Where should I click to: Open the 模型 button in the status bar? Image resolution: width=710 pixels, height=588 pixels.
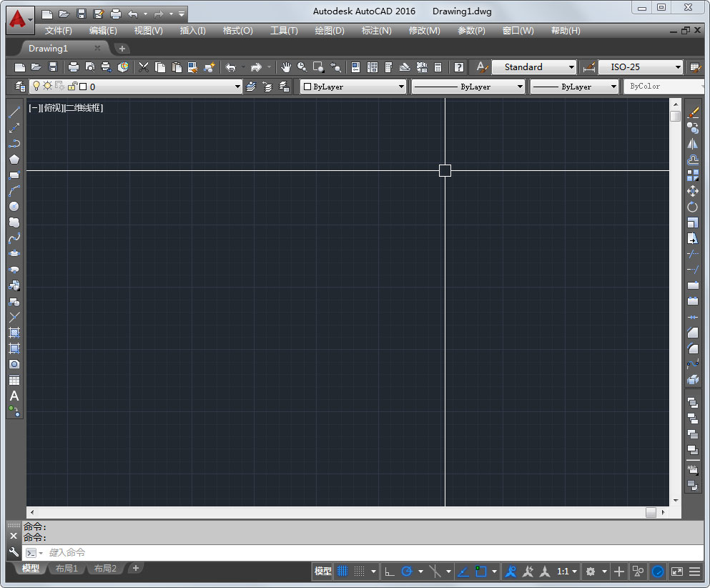[x=322, y=572]
